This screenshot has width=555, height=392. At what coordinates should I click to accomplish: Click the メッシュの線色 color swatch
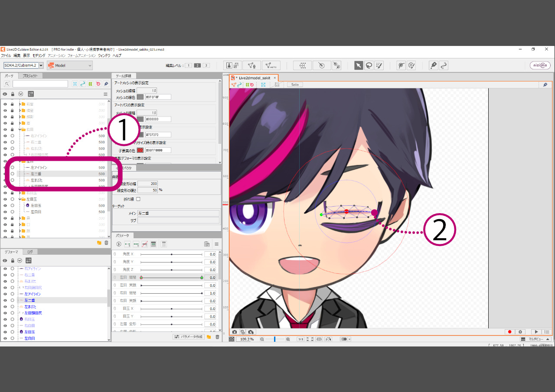pyautogui.click(x=140, y=97)
